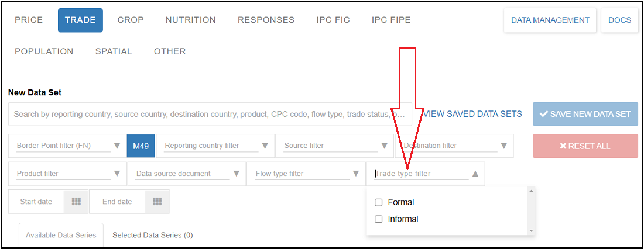Open the Start date calendar icon
Image resolution: width=644 pixels, height=249 pixels.
(x=76, y=202)
